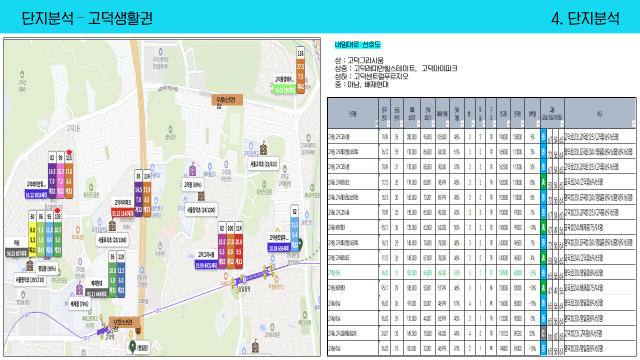Click the brown school icon beside the 명일중 label
Viewport: 640px width, 360px height.
pos(29,266)
